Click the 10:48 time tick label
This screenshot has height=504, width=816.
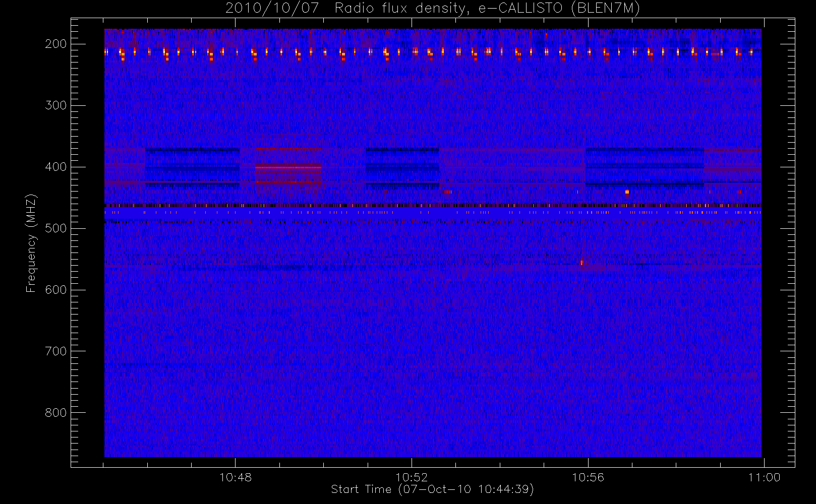click(x=236, y=477)
